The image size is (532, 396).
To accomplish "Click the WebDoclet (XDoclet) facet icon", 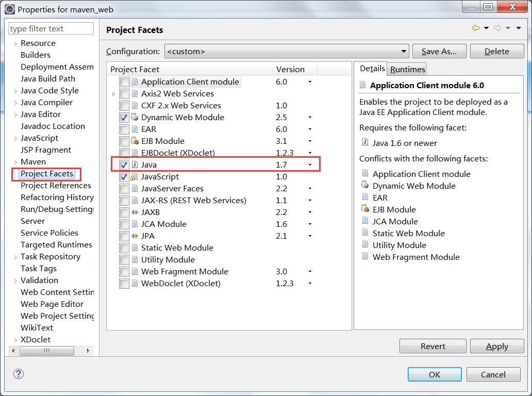I will tap(135, 284).
